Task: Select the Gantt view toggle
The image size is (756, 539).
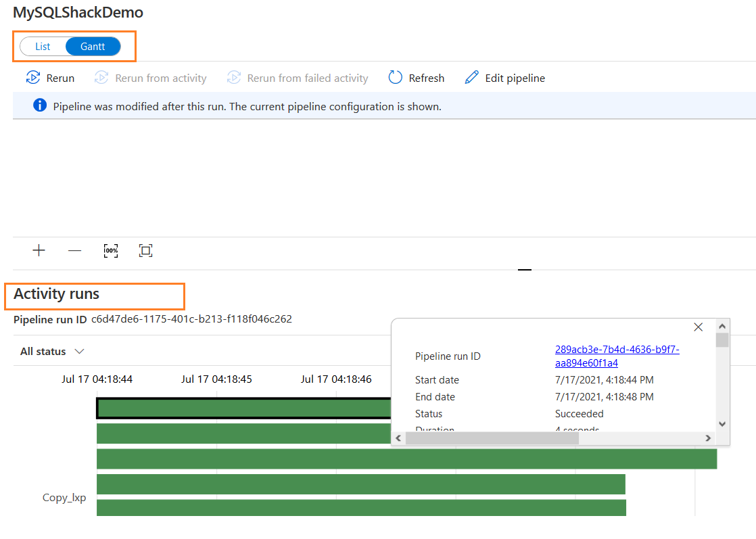Action: click(93, 47)
